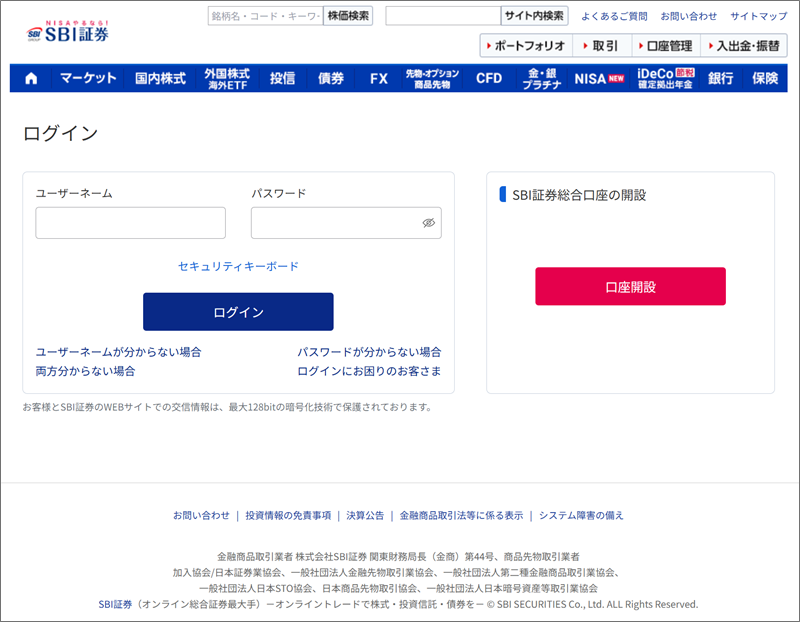Open 決算公告 footer link
Viewport: 800px width, 622px height.
(x=365, y=515)
